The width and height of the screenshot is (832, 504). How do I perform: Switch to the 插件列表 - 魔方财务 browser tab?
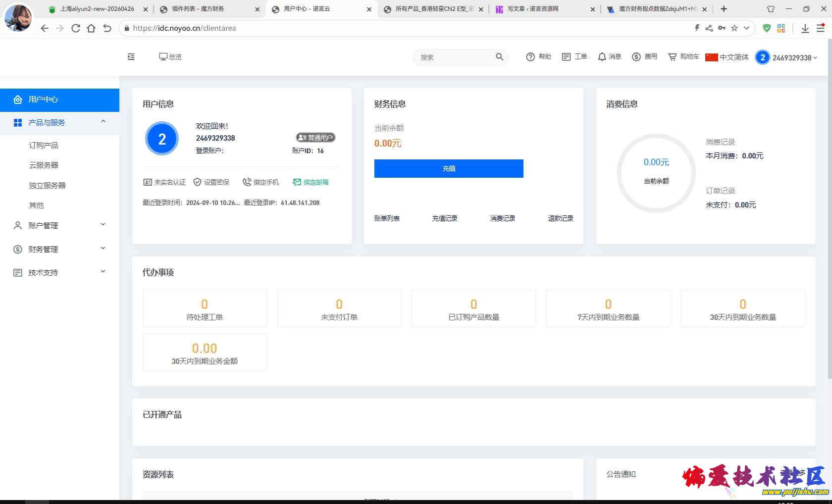pos(206,9)
